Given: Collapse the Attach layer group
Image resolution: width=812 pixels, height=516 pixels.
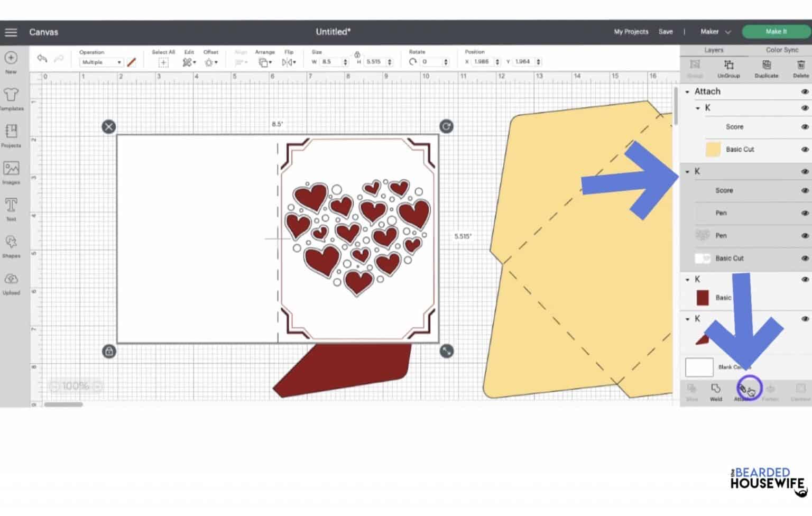Looking at the screenshot, I should pos(687,91).
